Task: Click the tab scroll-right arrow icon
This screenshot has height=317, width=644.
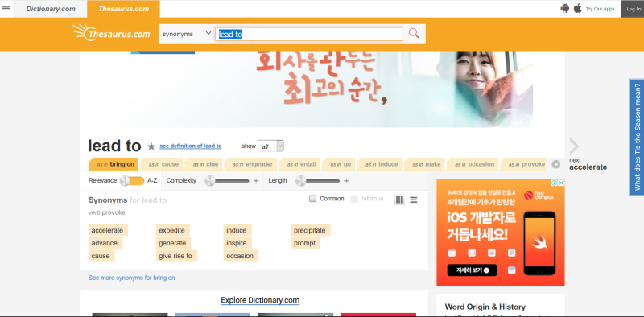Action: tap(555, 164)
